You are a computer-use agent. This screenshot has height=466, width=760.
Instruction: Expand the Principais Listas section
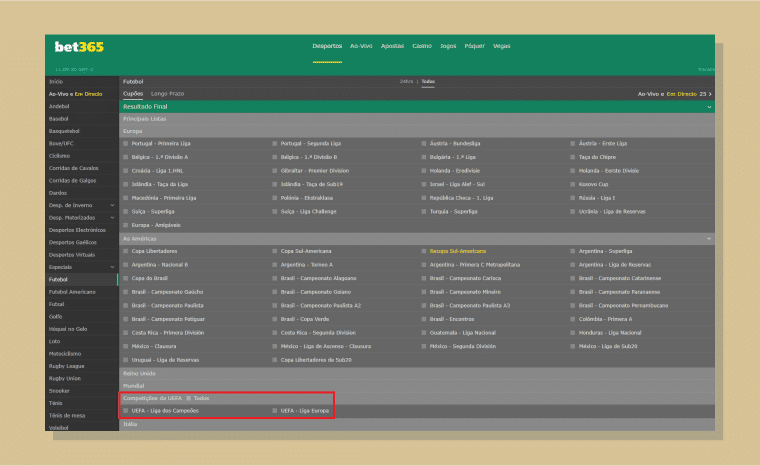click(417, 119)
